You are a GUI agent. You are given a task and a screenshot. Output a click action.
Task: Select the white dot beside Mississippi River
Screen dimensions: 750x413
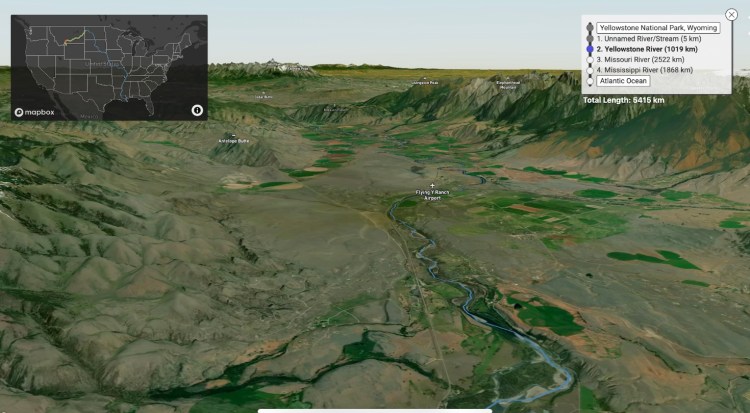[590, 70]
